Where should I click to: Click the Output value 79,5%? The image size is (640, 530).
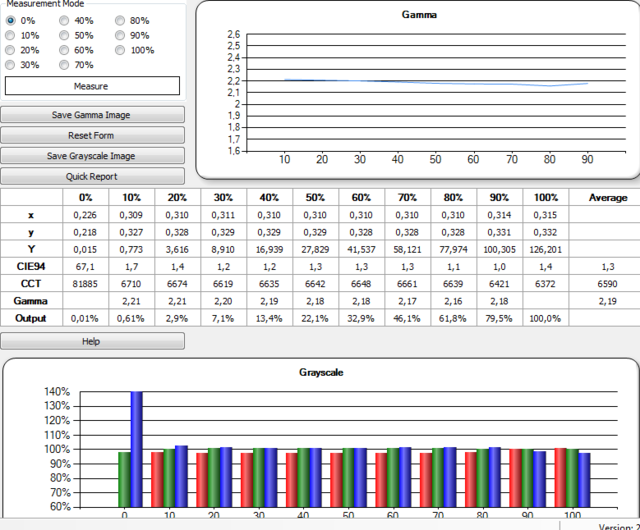499,318
